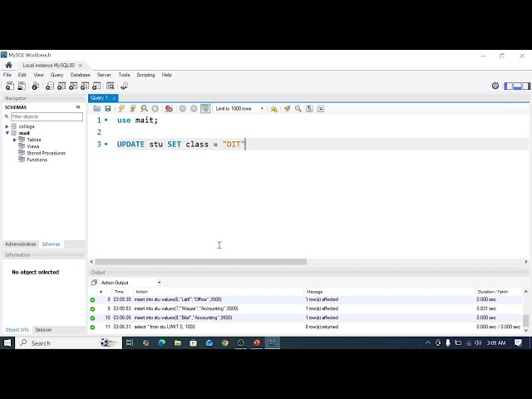This screenshot has height=399, width=532.
Task: Create new view toolbar icon
Action: 73,86
